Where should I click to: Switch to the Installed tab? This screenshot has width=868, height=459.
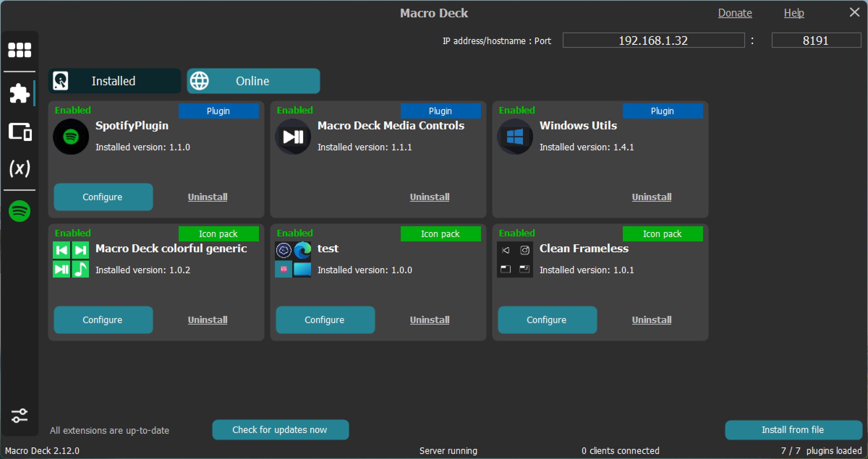[114, 81]
